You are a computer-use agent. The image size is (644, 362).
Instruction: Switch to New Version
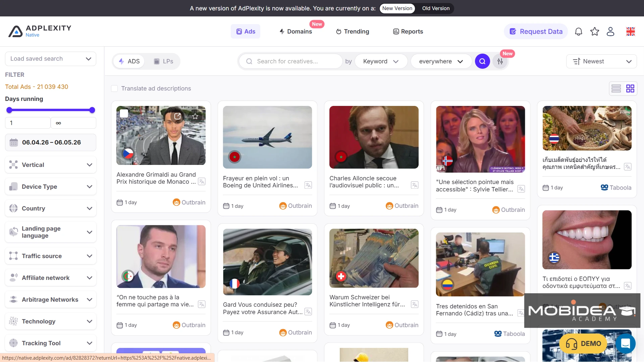tap(397, 8)
